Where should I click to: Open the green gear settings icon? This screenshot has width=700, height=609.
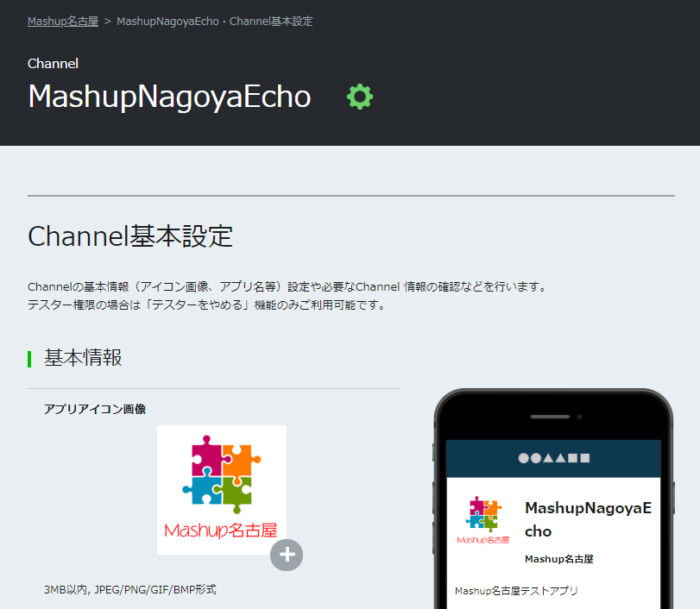360,97
